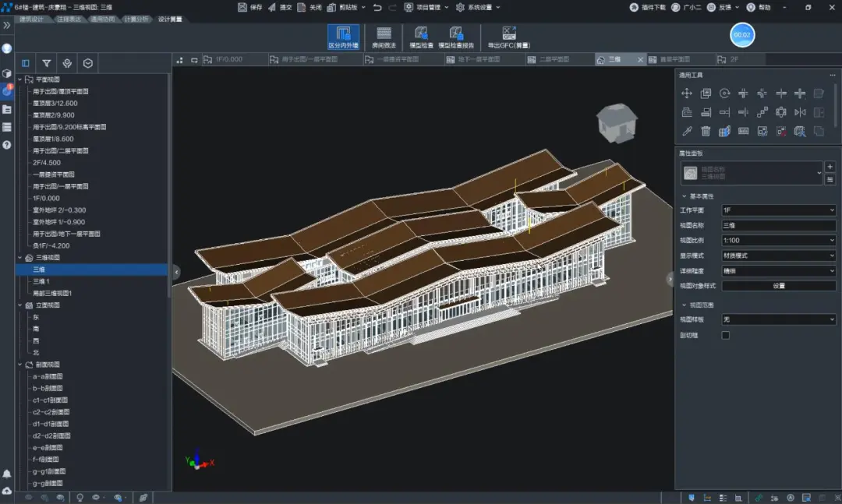This screenshot has width=842, height=504.
Task: Open 插件下载 plugin download
Action: pyautogui.click(x=648, y=8)
